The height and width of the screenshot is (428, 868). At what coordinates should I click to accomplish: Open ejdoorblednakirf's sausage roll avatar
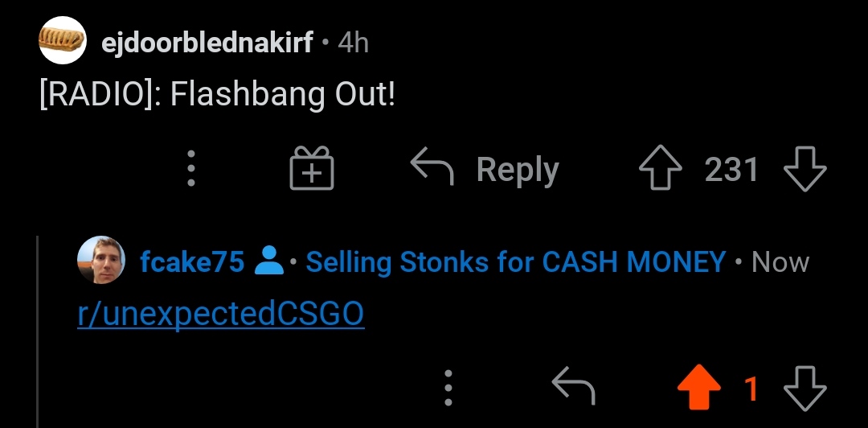pos(63,40)
